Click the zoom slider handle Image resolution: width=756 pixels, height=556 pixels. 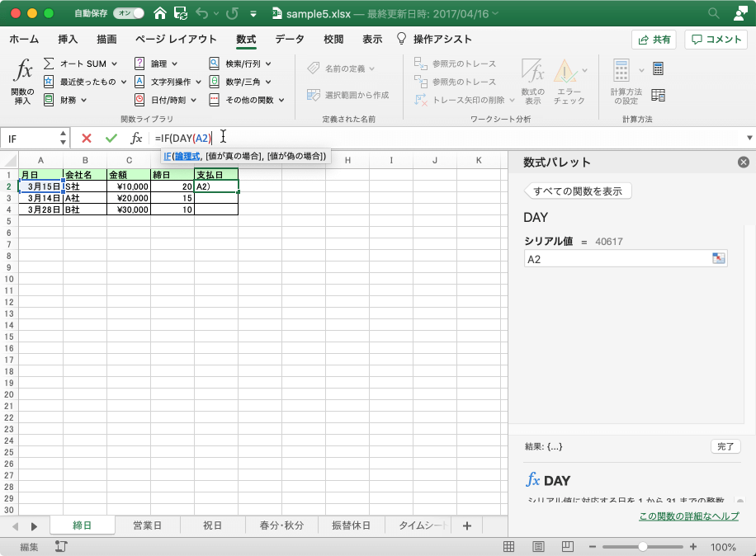click(643, 547)
